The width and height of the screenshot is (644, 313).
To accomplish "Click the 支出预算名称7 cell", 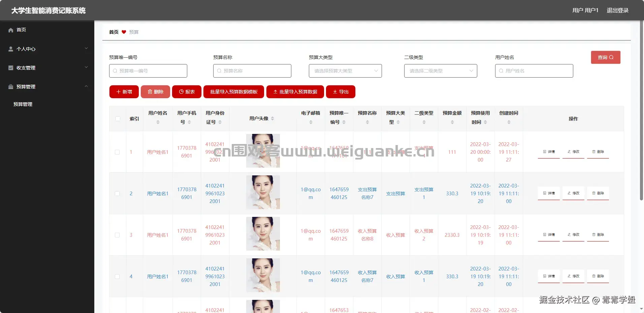I will [x=367, y=194].
